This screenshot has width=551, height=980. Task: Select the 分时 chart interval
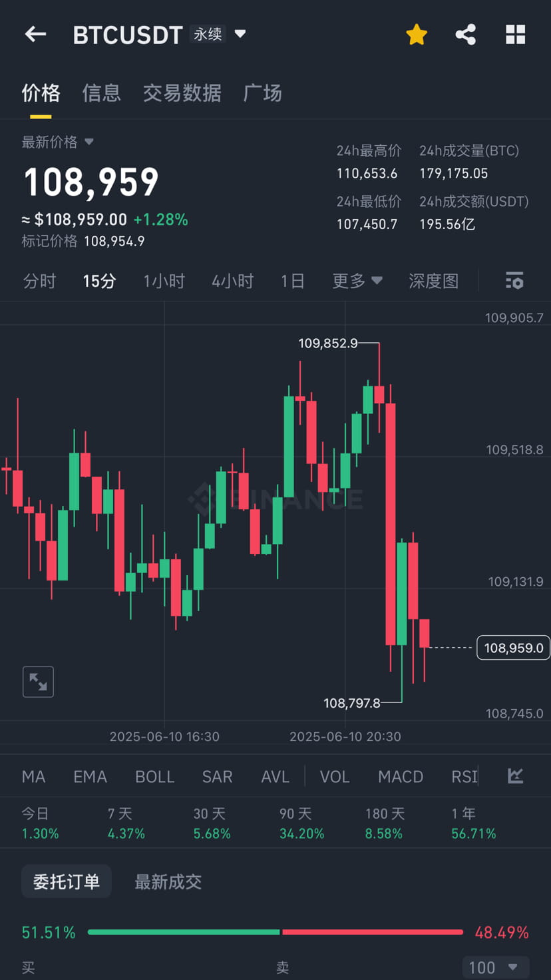point(39,281)
